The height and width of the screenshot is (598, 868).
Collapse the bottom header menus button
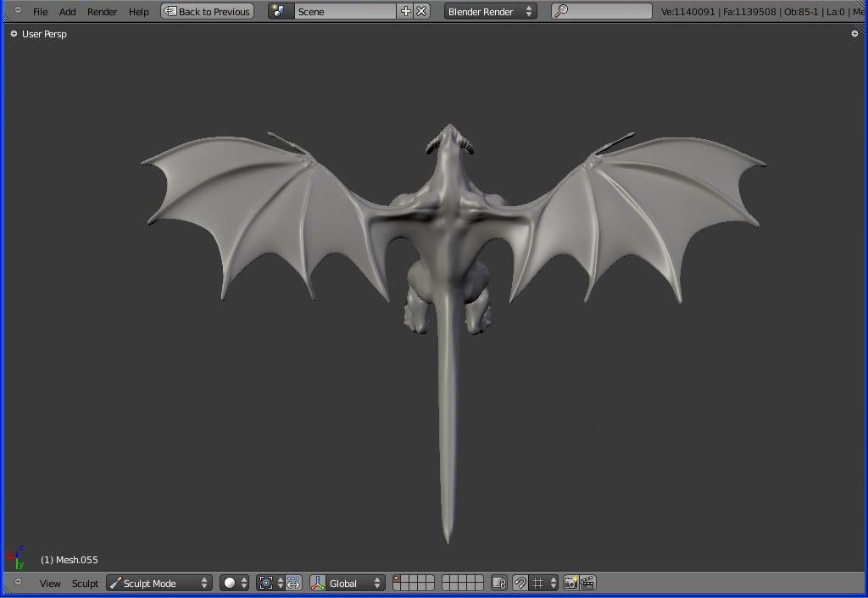[18, 582]
